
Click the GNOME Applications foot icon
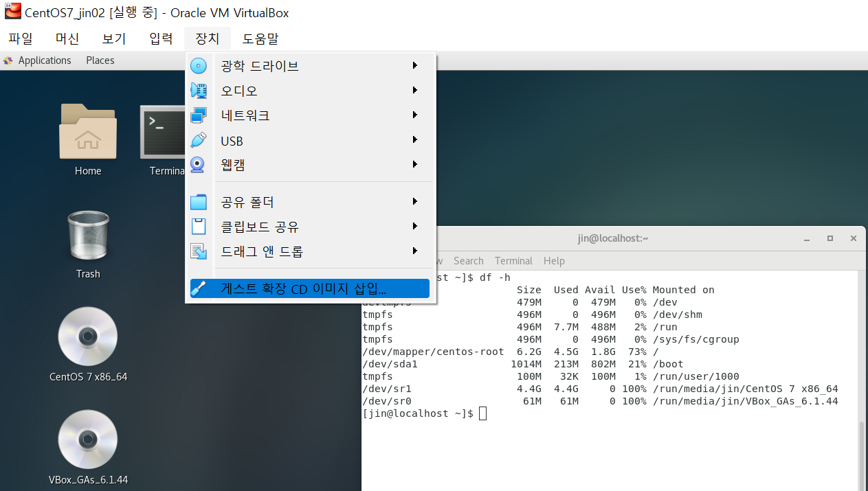8,60
